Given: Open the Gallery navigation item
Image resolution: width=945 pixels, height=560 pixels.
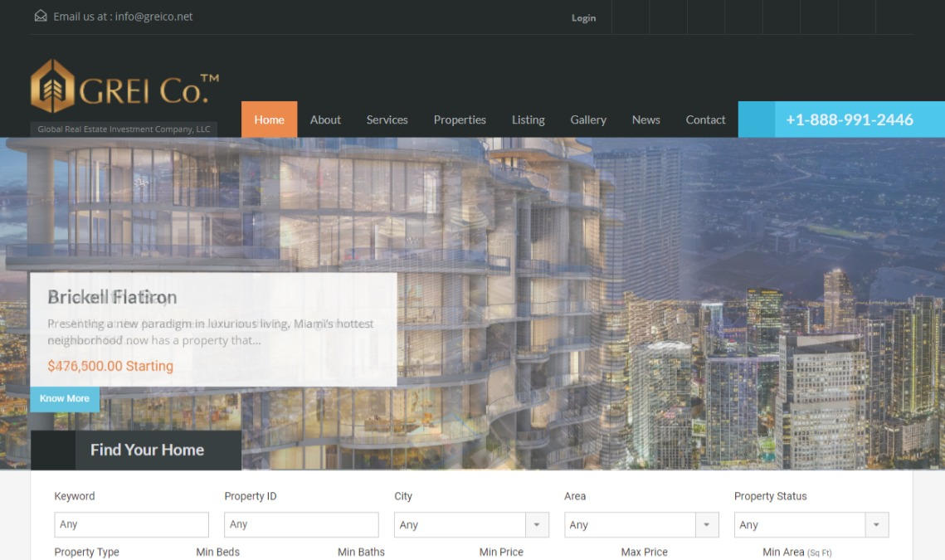Looking at the screenshot, I should (x=588, y=119).
